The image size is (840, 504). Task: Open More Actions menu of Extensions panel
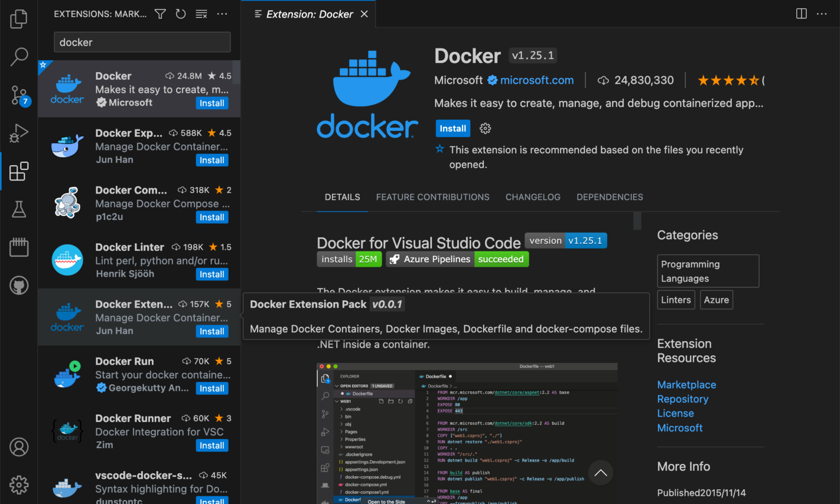pos(222,14)
